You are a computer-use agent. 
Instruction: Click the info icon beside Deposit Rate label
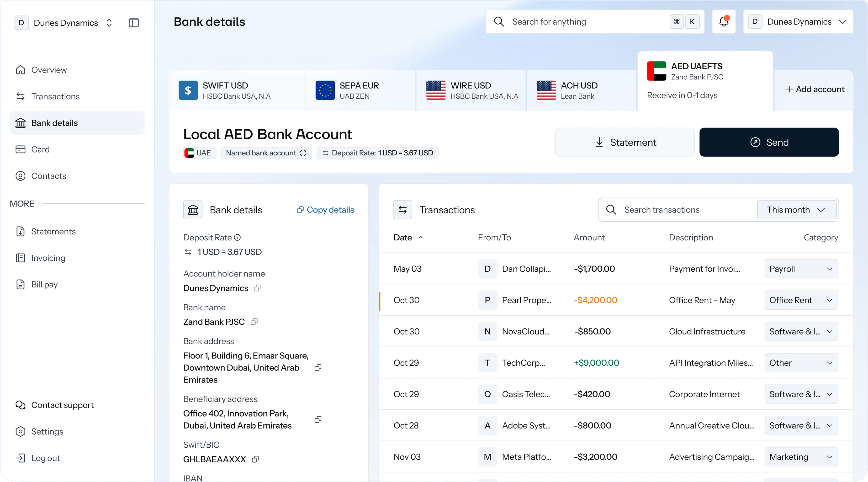click(x=237, y=237)
